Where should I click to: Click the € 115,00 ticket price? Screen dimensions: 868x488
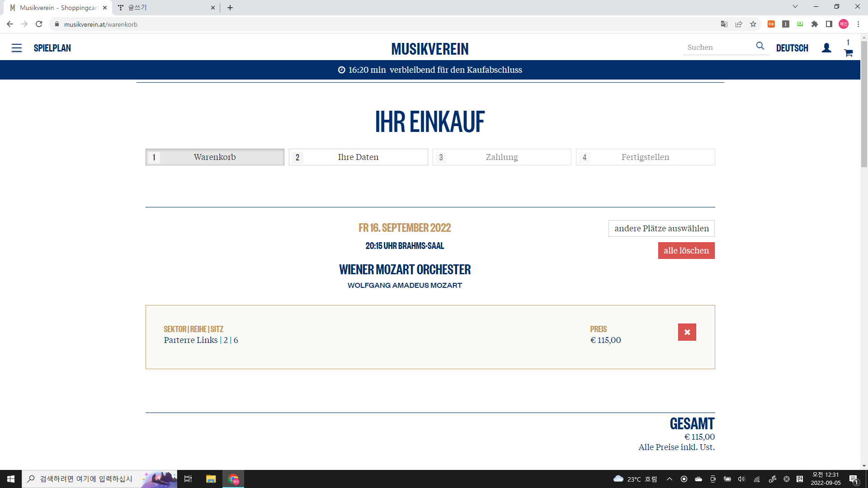(x=605, y=340)
